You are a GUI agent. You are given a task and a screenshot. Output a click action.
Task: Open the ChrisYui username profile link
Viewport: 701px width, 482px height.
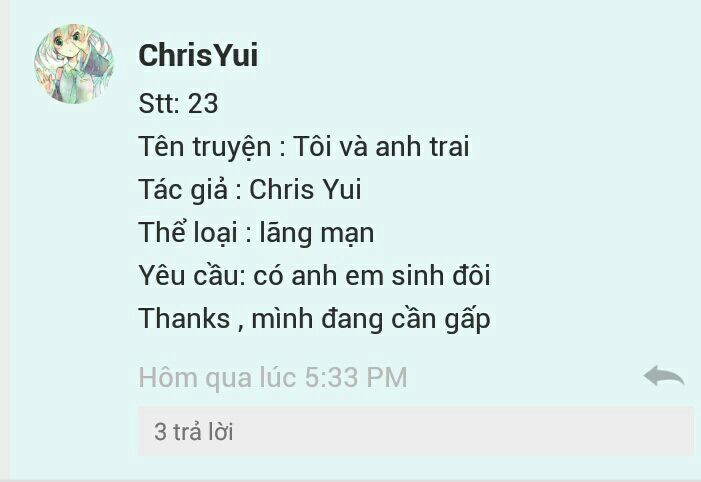coord(198,55)
